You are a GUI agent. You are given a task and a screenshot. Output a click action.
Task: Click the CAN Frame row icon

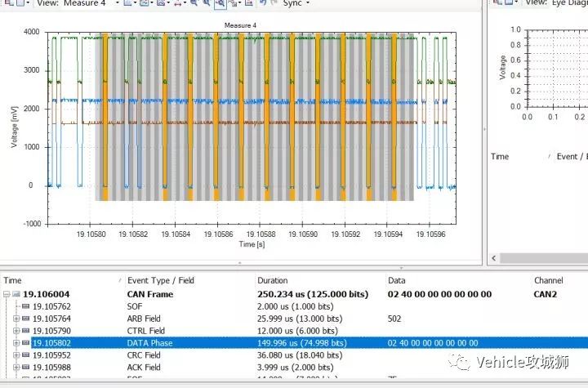(16, 294)
